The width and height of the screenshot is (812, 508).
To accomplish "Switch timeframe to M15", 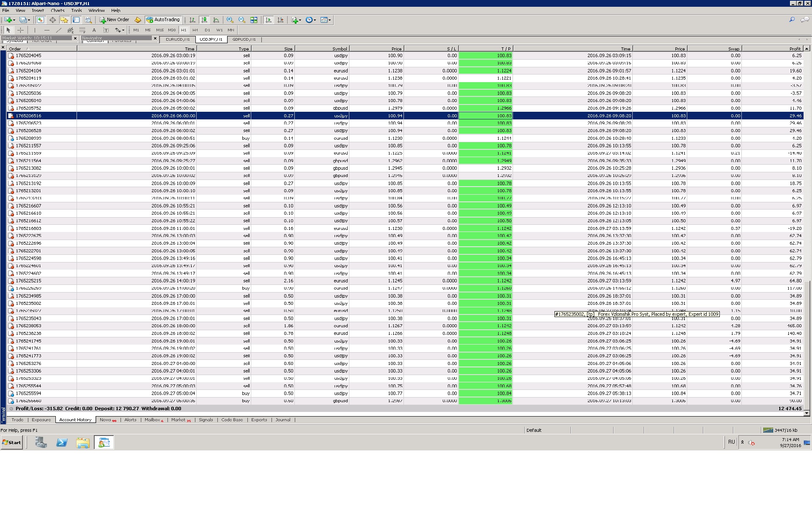I will tap(159, 30).
